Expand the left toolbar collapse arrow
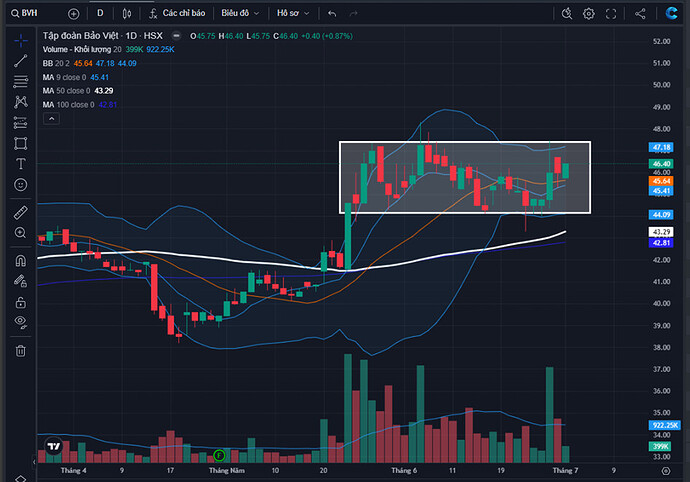The width and height of the screenshot is (690, 482). pos(34,462)
